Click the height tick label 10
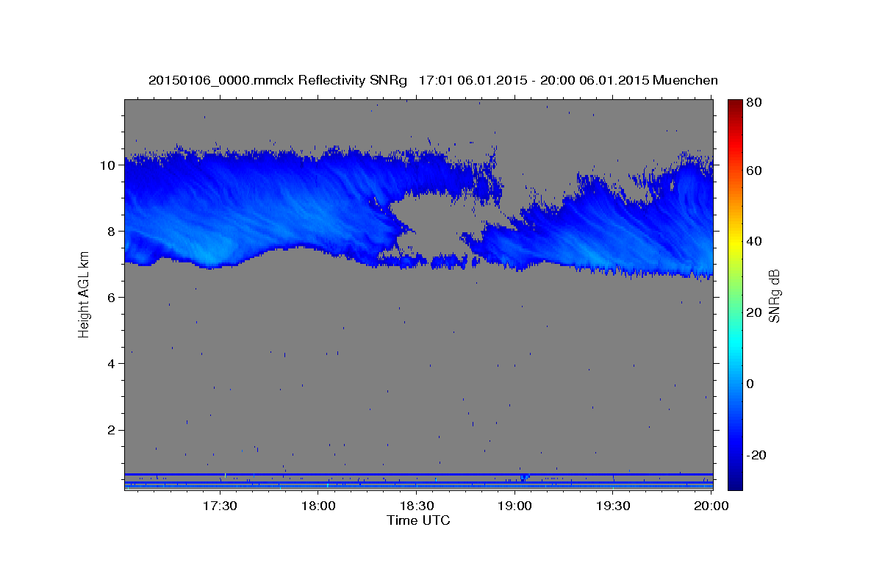This screenshot has height=588, width=882. pyautogui.click(x=107, y=165)
